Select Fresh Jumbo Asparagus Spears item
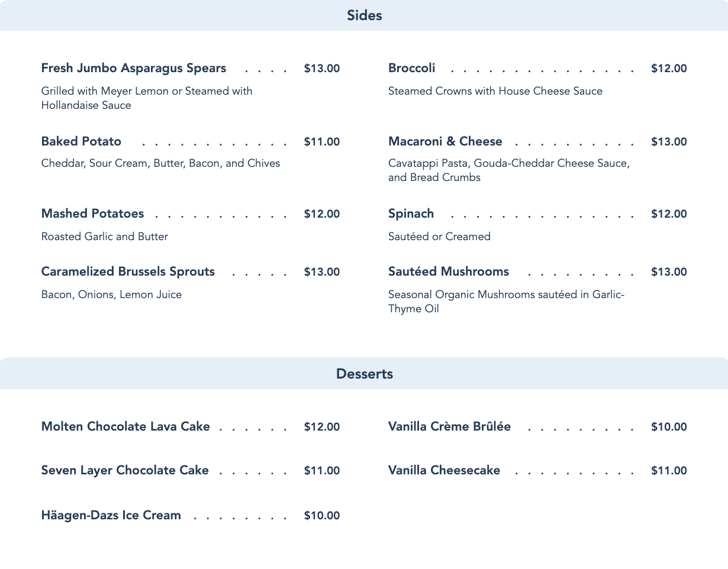Screen dimensions: 728x569 click(x=134, y=69)
